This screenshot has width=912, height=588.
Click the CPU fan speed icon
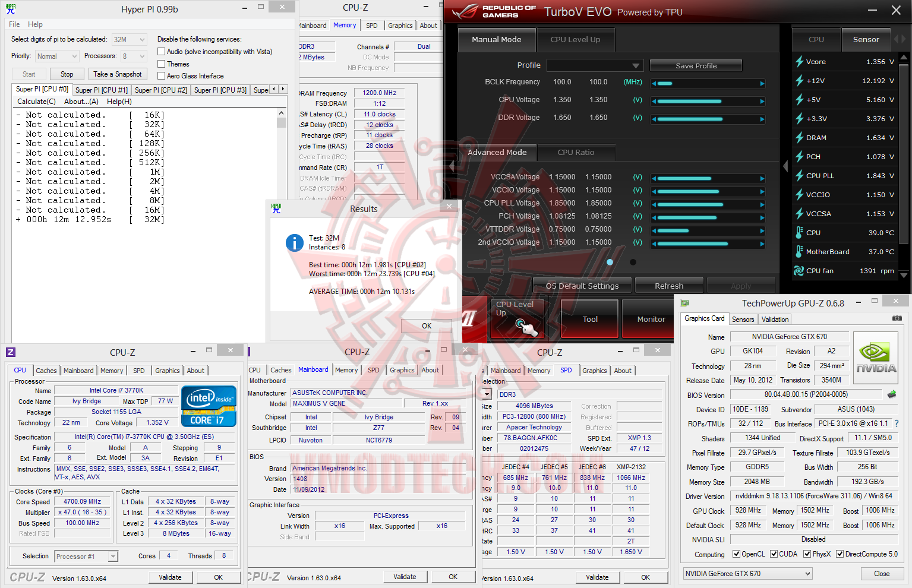(x=799, y=271)
